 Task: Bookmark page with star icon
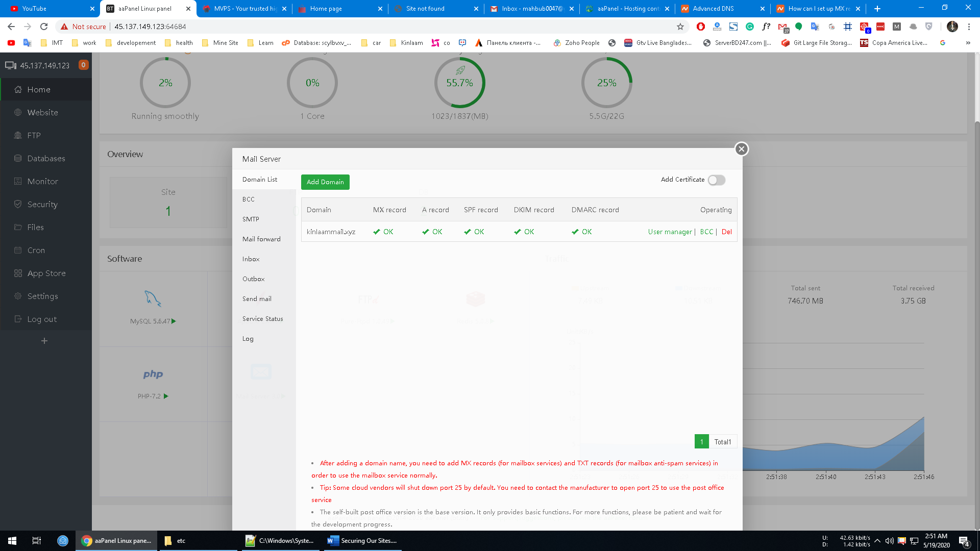(x=680, y=27)
